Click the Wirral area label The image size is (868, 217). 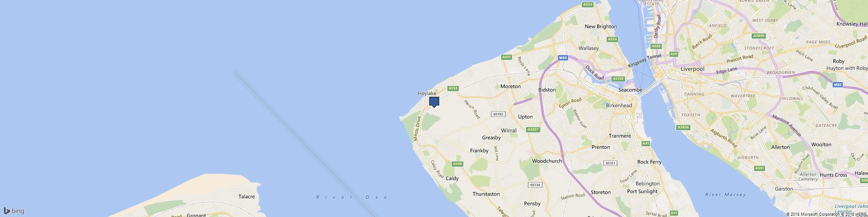click(x=509, y=130)
